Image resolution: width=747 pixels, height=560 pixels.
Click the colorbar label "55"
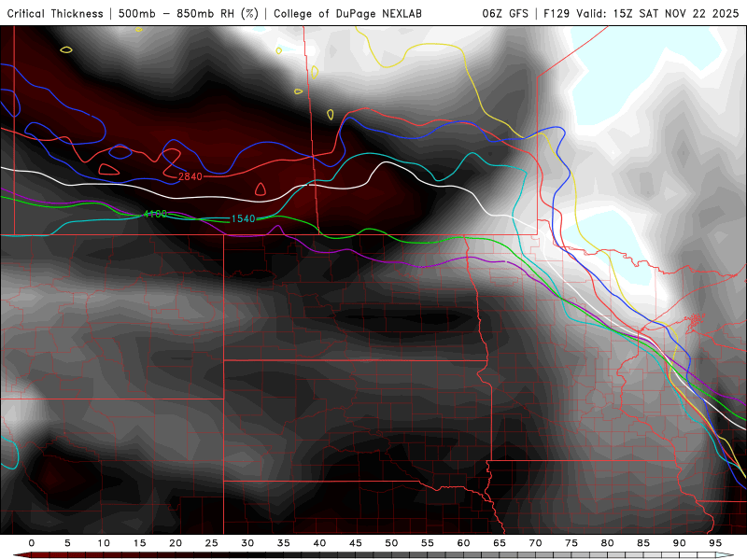pyautogui.click(x=428, y=543)
